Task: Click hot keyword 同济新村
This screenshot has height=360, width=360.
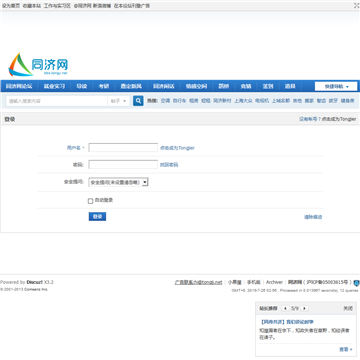Action: pos(222,101)
